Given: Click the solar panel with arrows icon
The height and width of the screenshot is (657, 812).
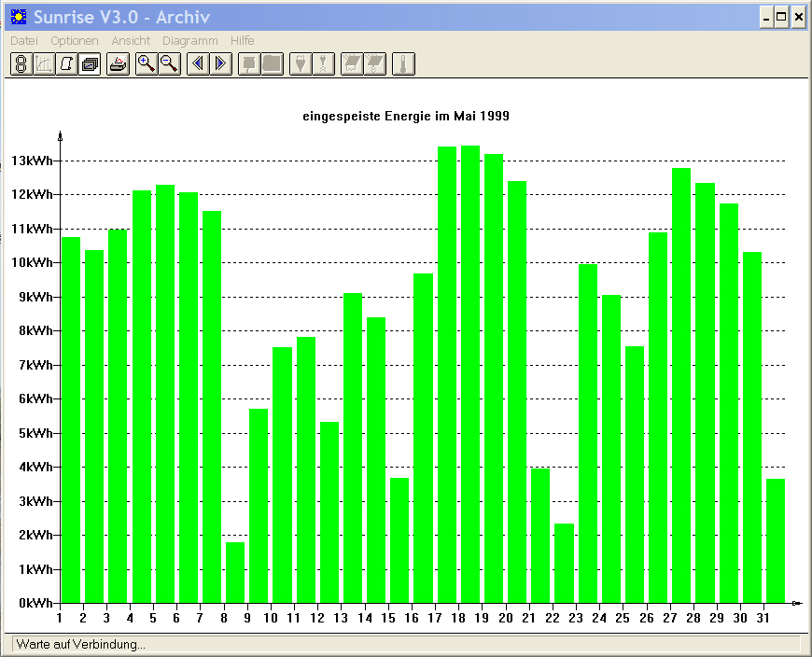Looking at the screenshot, I should coord(374,64).
